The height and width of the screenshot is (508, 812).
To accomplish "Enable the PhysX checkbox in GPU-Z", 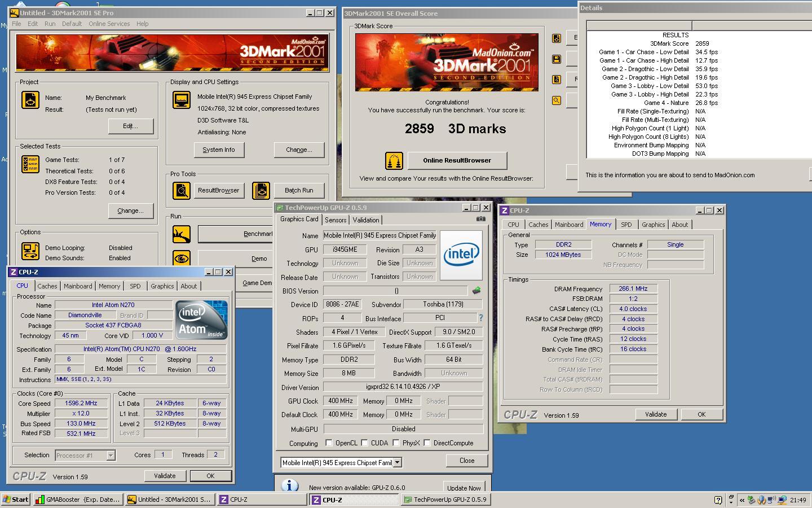I will 396,443.
